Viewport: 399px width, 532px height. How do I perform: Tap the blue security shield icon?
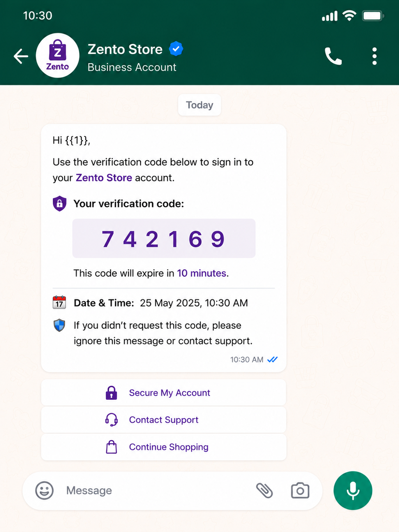tap(59, 325)
